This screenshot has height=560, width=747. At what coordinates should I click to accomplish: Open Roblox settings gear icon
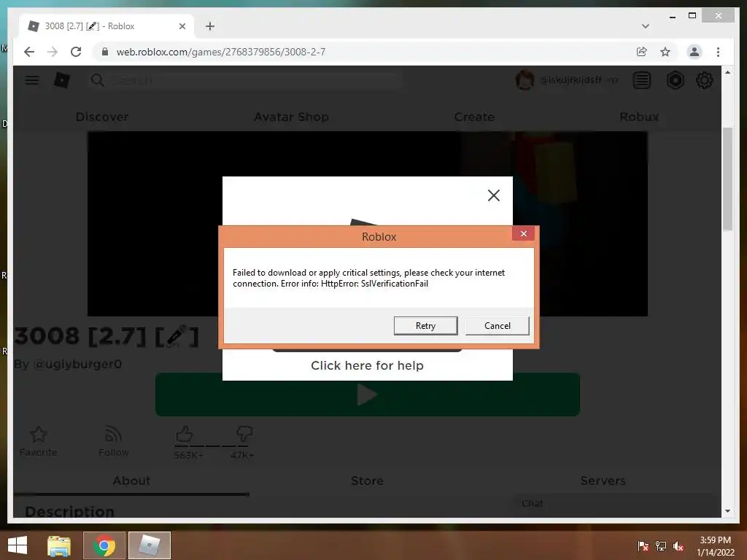click(704, 80)
